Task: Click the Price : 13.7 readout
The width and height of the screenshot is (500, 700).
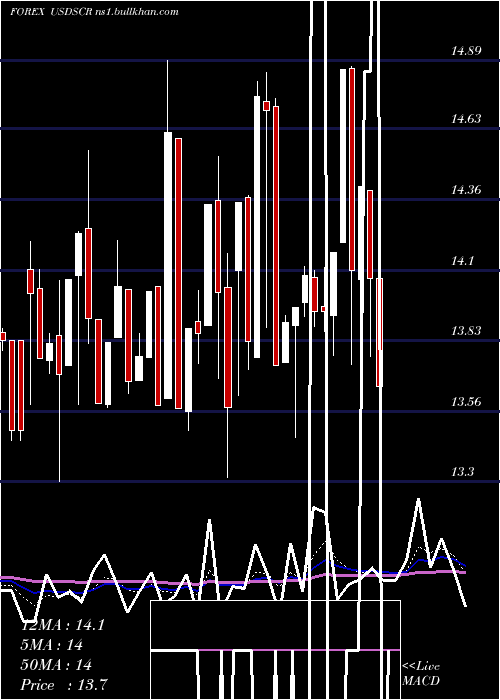Action: (64, 684)
